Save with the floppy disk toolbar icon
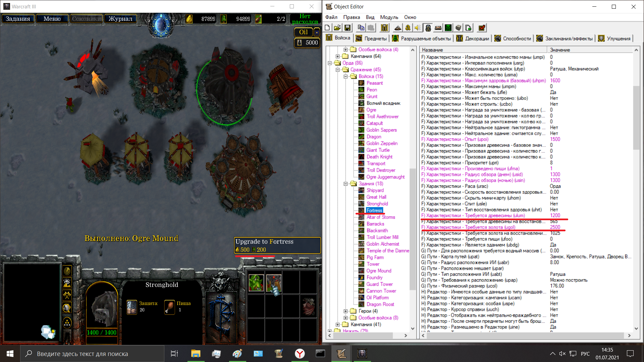This screenshot has height=362, width=644. [x=347, y=28]
